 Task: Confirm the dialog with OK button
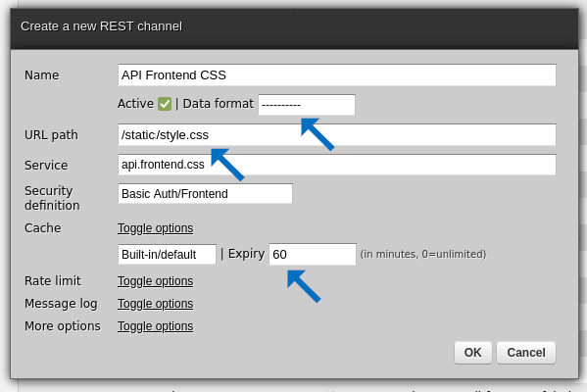point(472,353)
